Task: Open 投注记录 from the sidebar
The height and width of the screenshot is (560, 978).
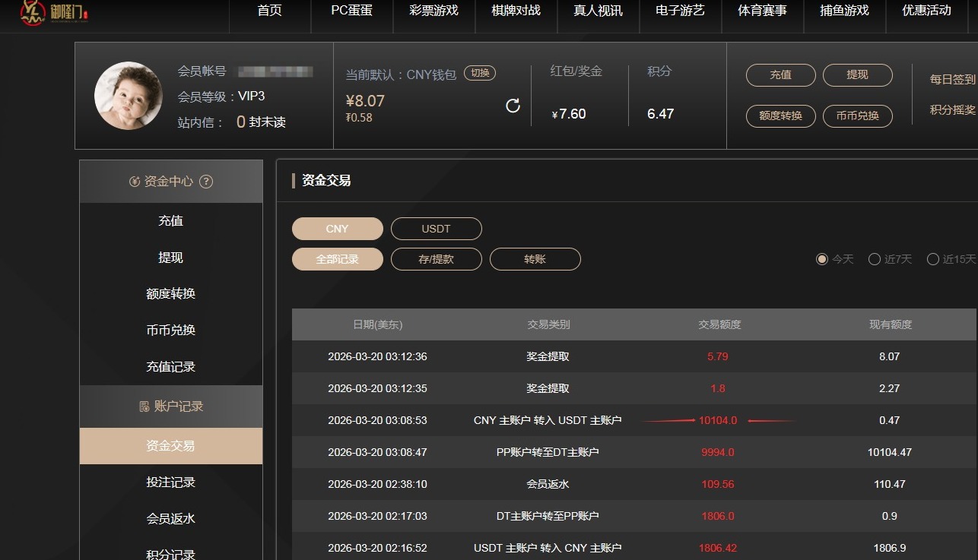Action: click(170, 481)
